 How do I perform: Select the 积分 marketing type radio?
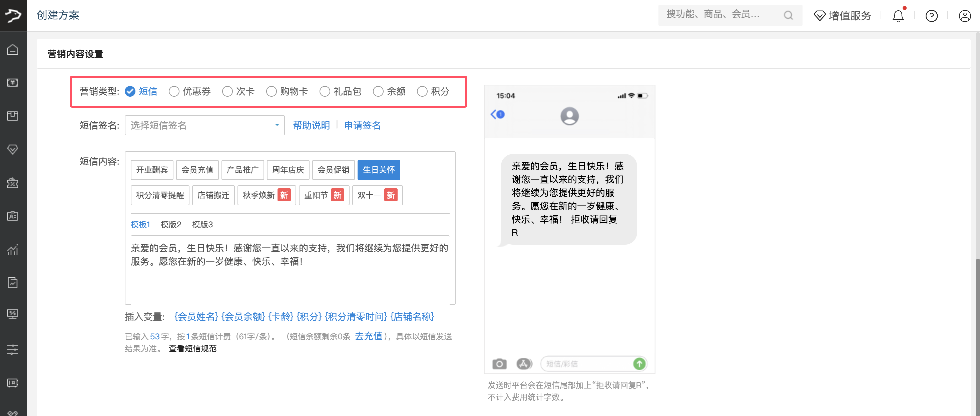422,92
